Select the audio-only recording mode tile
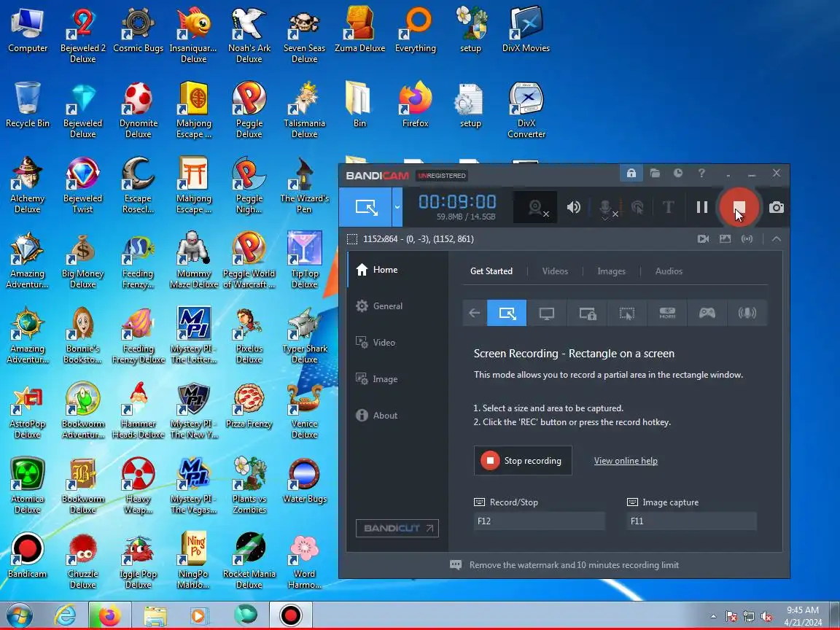 pyautogui.click(x=747, y=313)
